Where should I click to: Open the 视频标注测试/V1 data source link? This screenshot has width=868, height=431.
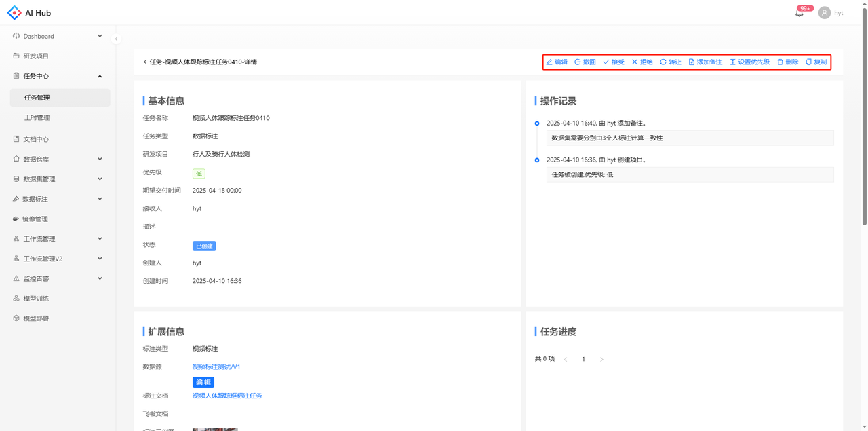(216, 367)
